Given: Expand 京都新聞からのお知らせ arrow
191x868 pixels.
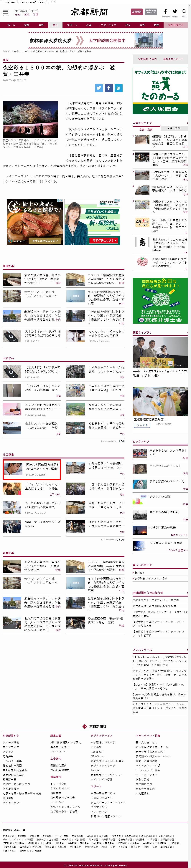Looking at the screenshot, I should (x=187, y=593).
